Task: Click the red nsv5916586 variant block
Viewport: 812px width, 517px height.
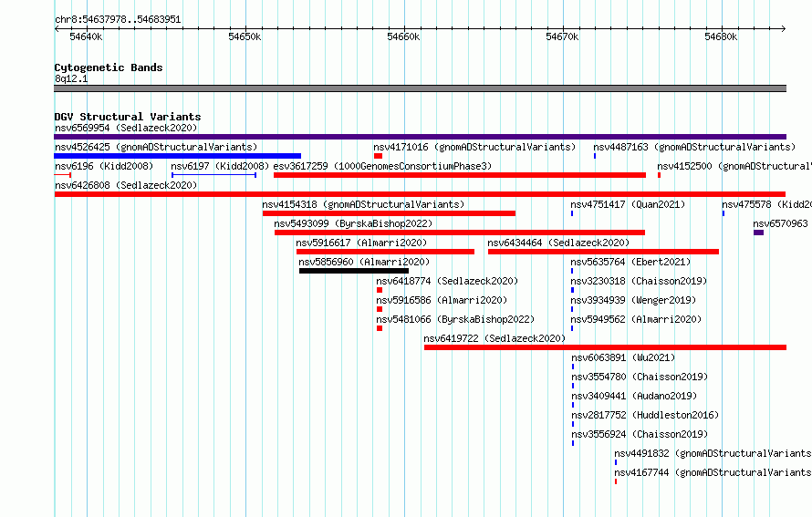Action: 380,309
